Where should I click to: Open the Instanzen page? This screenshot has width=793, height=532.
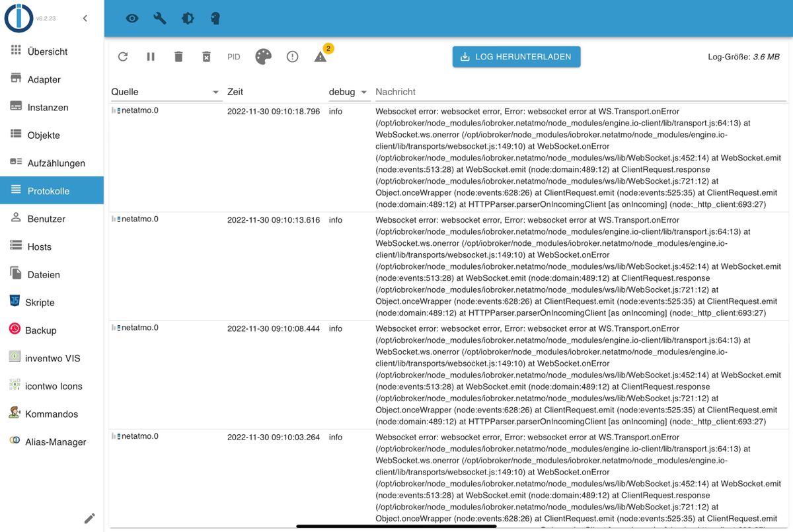(x=52, y=107)
